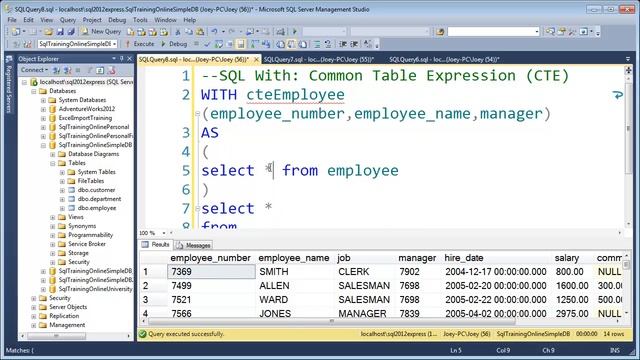Select result cell 7369
This screenshot has height=360, width=640.
211,272
